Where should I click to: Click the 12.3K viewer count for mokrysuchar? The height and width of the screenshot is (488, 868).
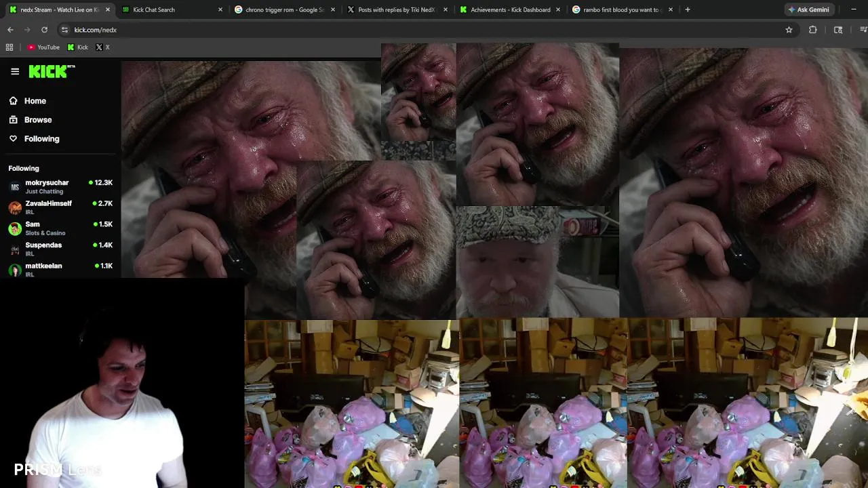coord(101,183)
